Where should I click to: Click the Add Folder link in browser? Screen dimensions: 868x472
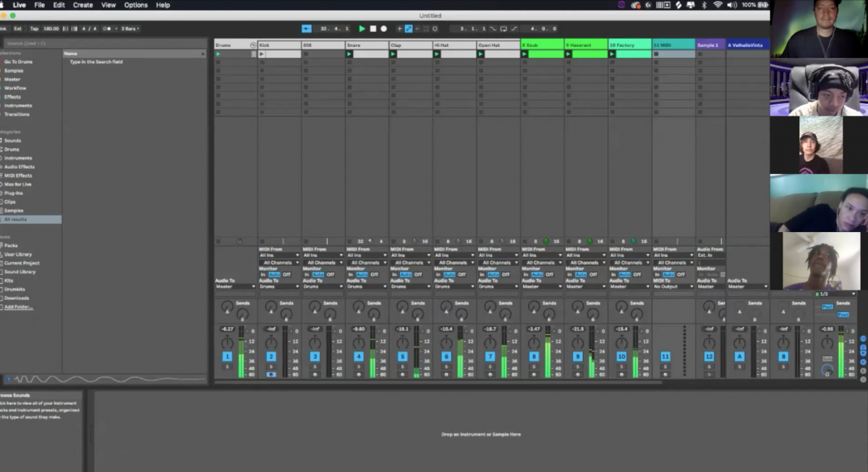[x=18, y=307]
